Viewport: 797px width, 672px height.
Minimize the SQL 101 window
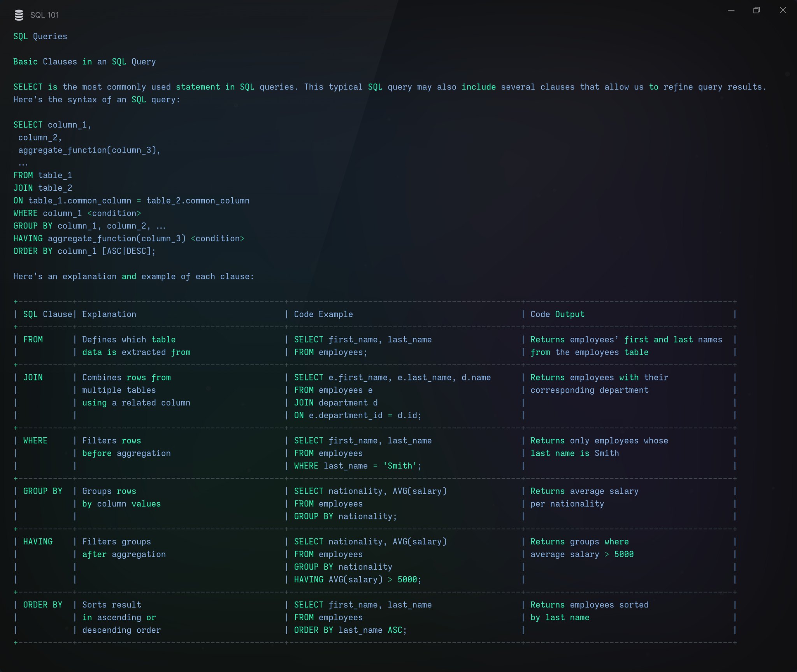coord(731,11)
